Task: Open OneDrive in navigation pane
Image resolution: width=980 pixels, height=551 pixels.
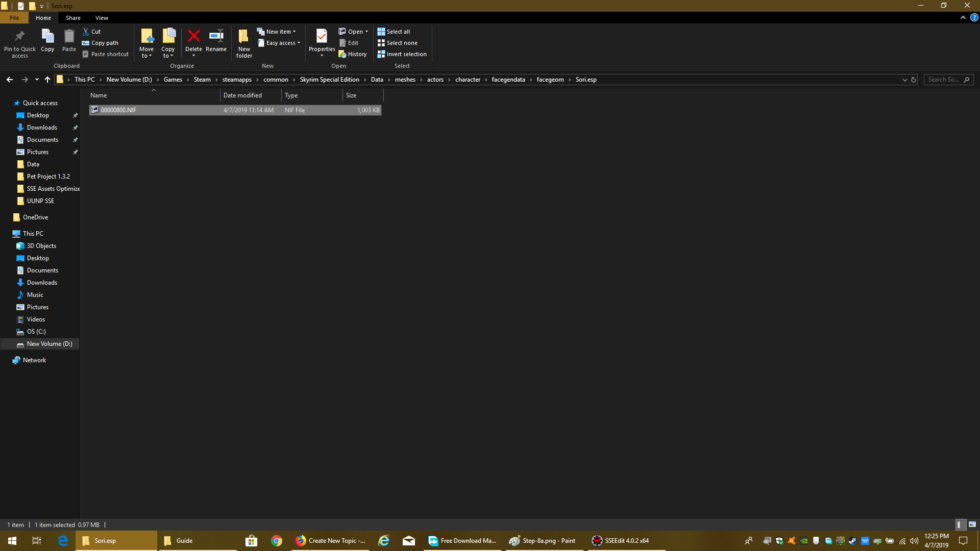Action: [35, 217]
